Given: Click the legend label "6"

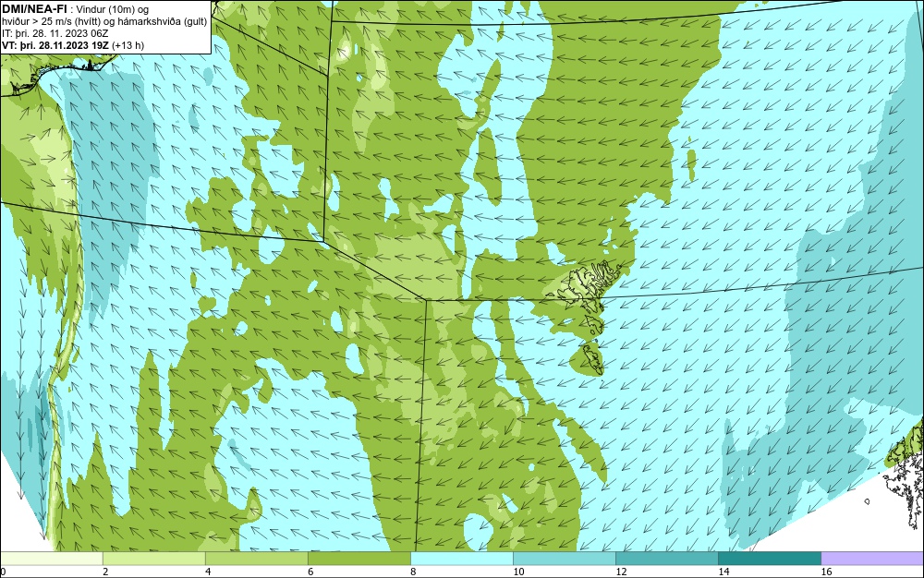Looking at the screenshot, I should [310, 572].
